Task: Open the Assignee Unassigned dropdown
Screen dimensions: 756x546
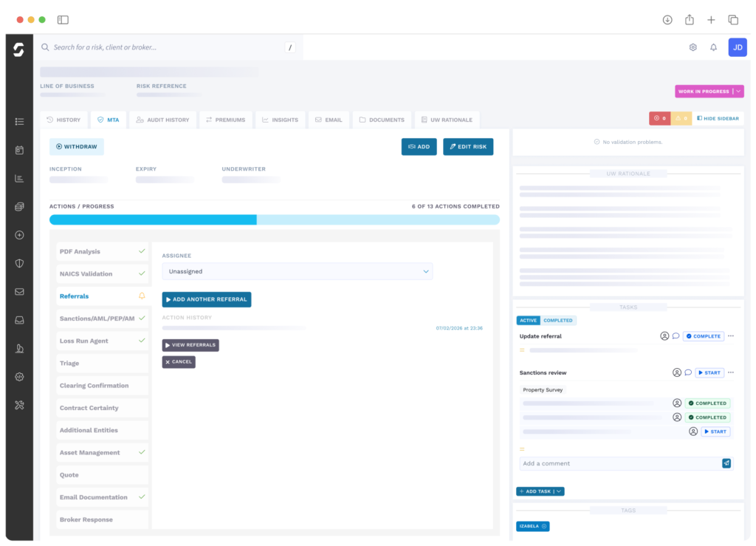Action: (298, 271)
